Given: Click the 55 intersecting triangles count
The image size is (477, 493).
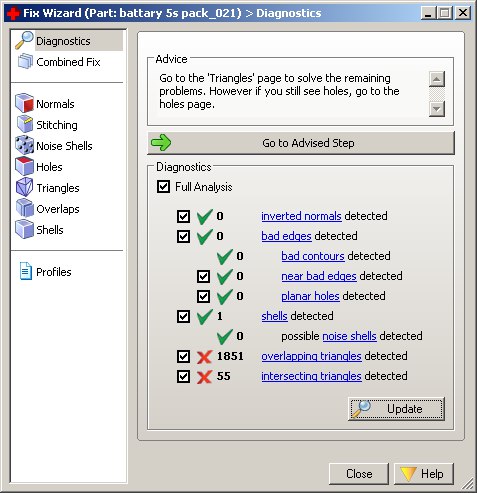Looking at the screenshot, I should point(224,376).
